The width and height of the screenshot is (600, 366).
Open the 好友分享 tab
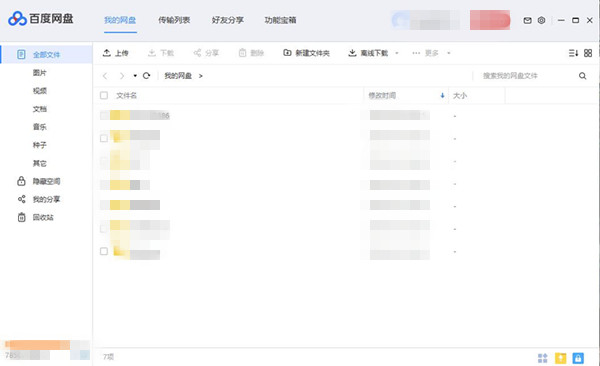228,20
